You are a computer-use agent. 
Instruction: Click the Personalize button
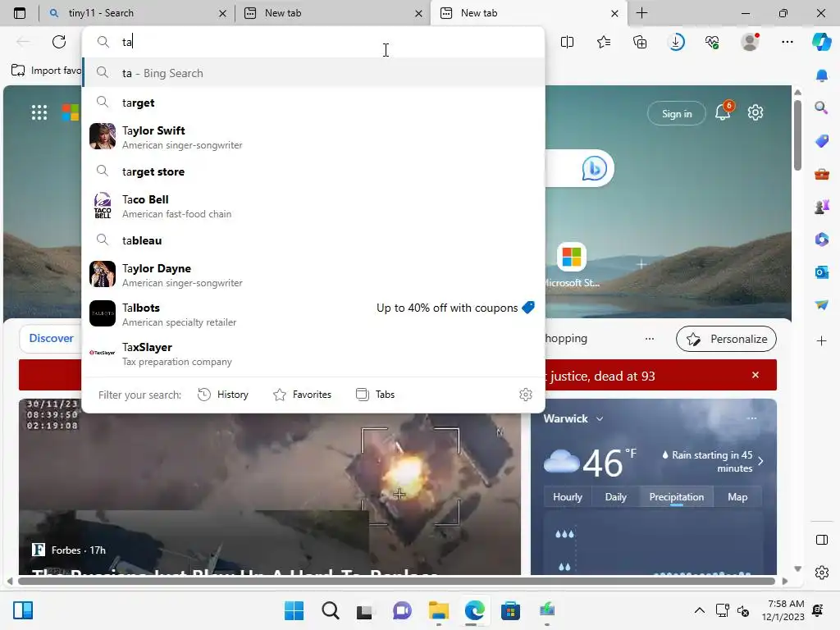point(727,339)
